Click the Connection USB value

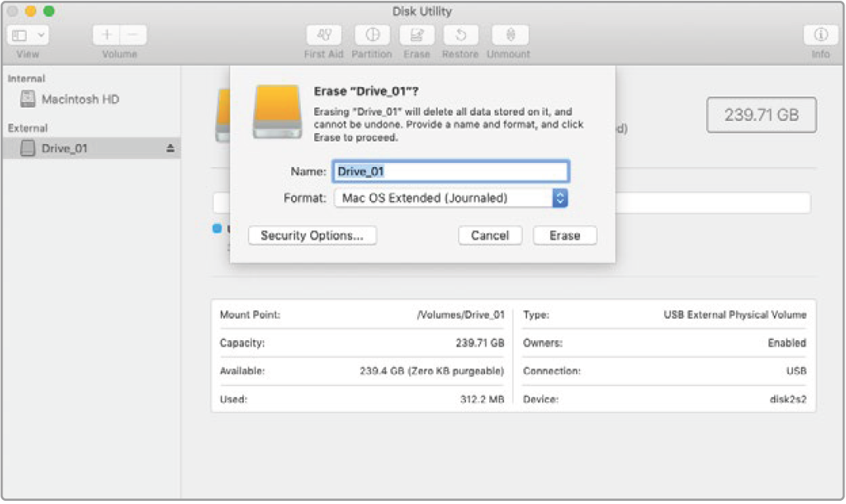796,371
